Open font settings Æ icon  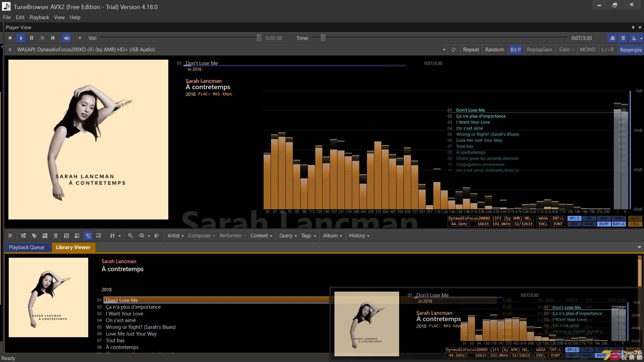tap(612, 38)
